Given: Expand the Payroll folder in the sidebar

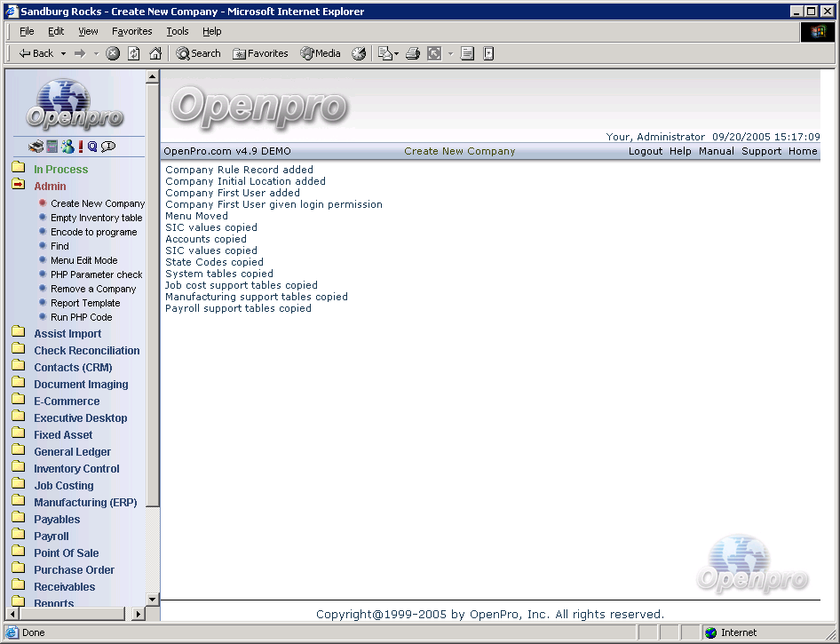Looking at the screenshot, I should tap(51, 537).
